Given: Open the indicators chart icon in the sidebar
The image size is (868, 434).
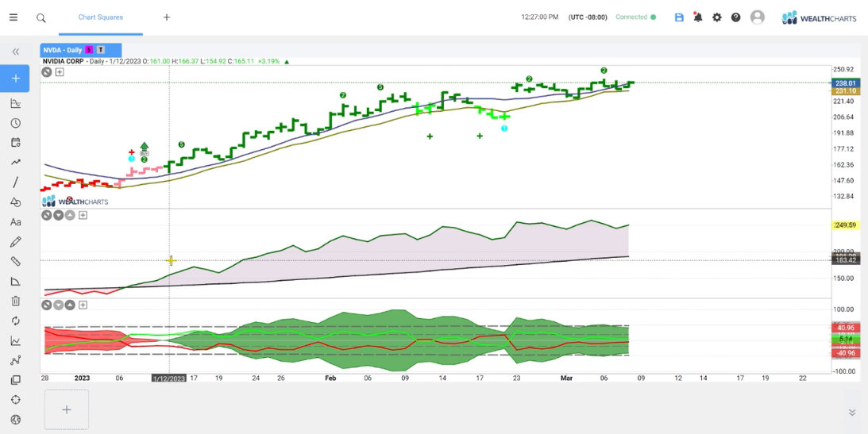Looking at the screenshot, I should 16,103.
